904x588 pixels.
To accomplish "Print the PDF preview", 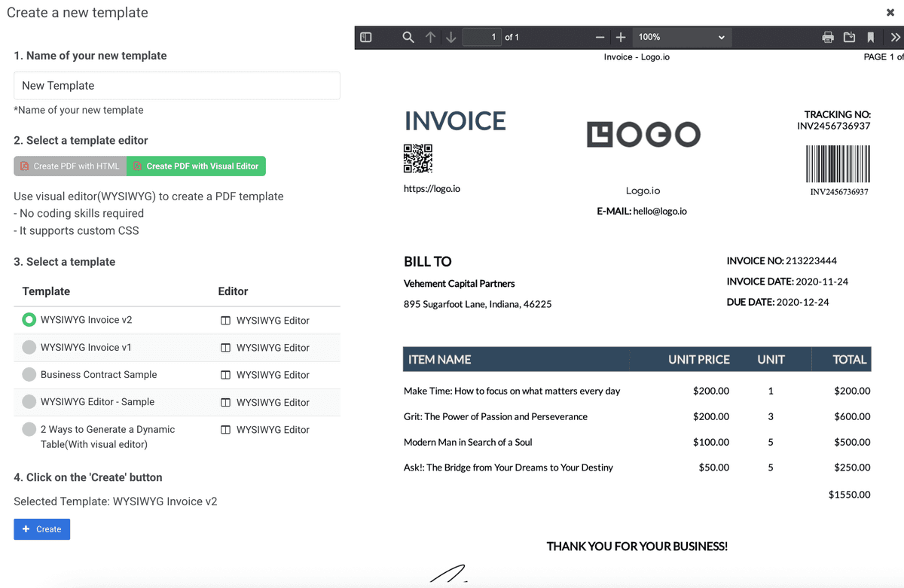I will (x=828, y=37).
